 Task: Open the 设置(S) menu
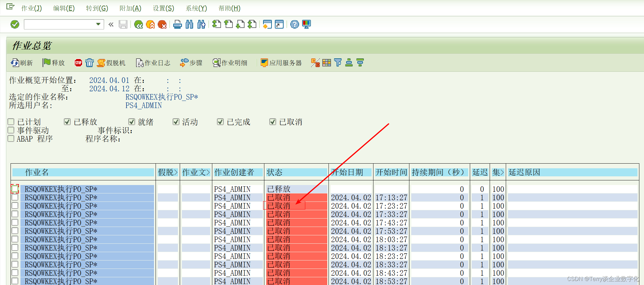[163, 8]
